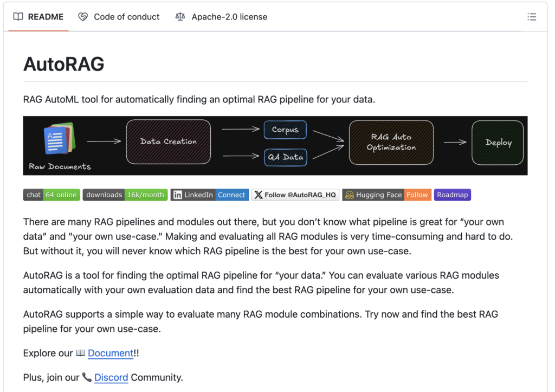Follow the Discord community link
This screenshot has width=555, height=392.
(x=111, y=377)
